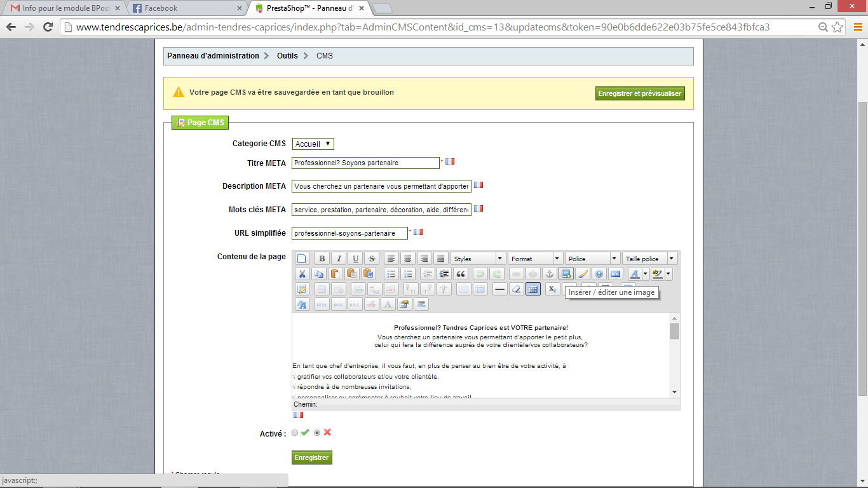The image size is (868, 488).
Task: Click the insert table icon
Action: pos(302,289)
